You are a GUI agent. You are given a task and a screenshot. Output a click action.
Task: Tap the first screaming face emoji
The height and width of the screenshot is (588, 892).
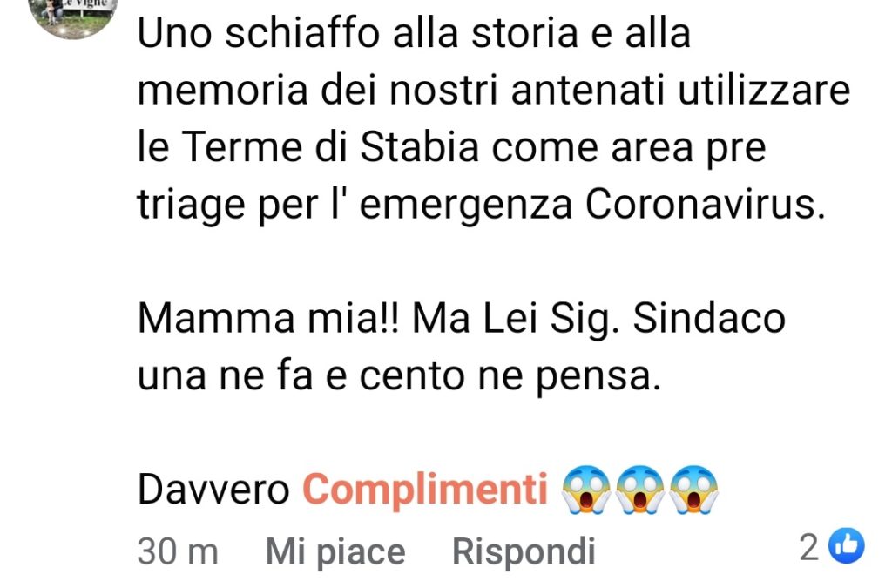(x=586, y=490)
